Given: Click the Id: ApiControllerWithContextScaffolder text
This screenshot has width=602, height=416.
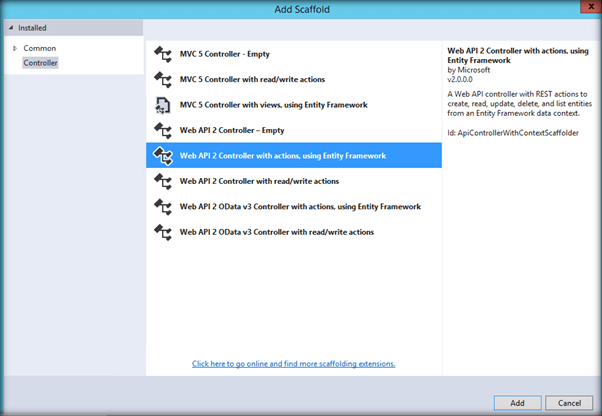Looking at the screenshot, I should tap(513, 133).
